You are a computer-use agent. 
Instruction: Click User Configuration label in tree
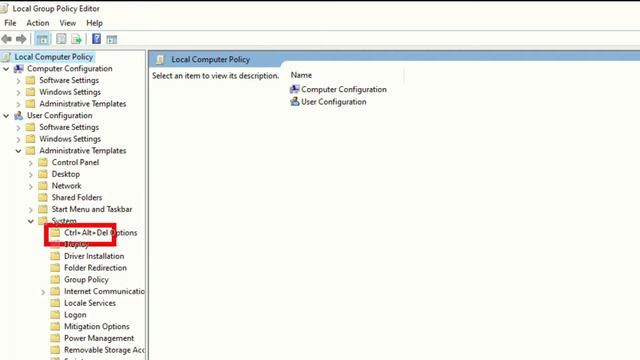pos(60,116)
